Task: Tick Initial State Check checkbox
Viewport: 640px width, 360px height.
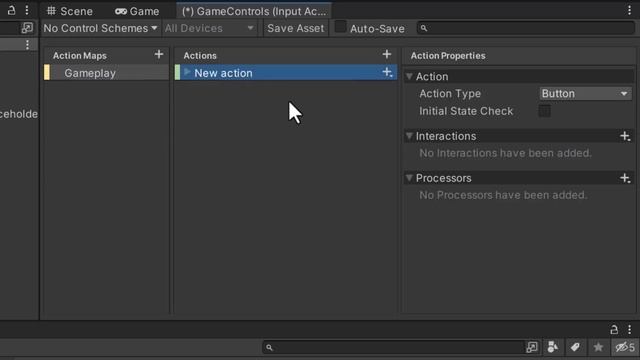Action: (x=544, y=111)
